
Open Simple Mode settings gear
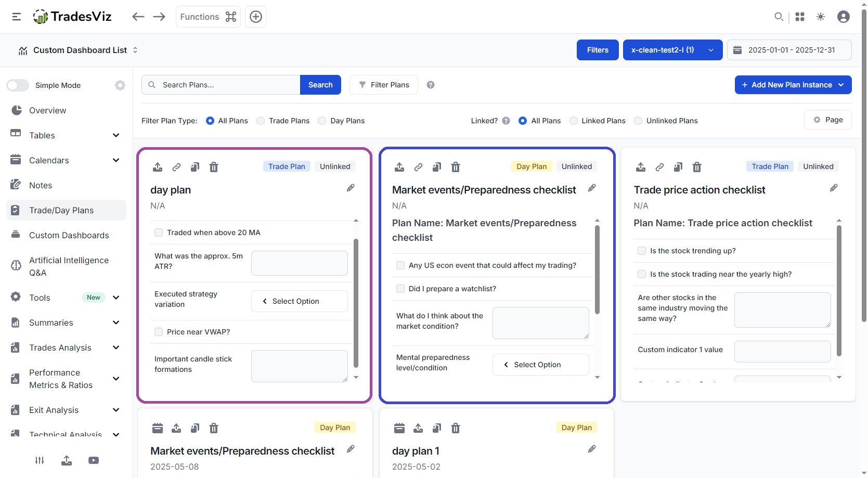tap(120, 85)
